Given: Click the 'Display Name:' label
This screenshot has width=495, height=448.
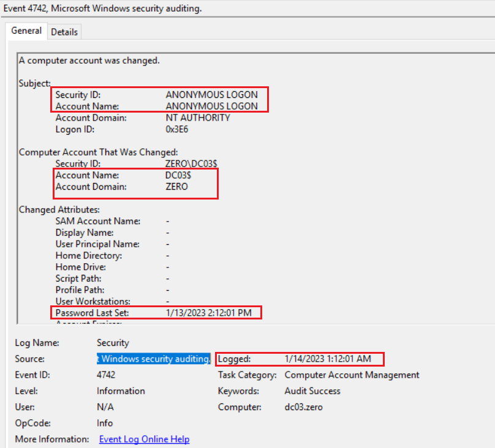Looking at the screenshot, I should click(x=85, y=233).
